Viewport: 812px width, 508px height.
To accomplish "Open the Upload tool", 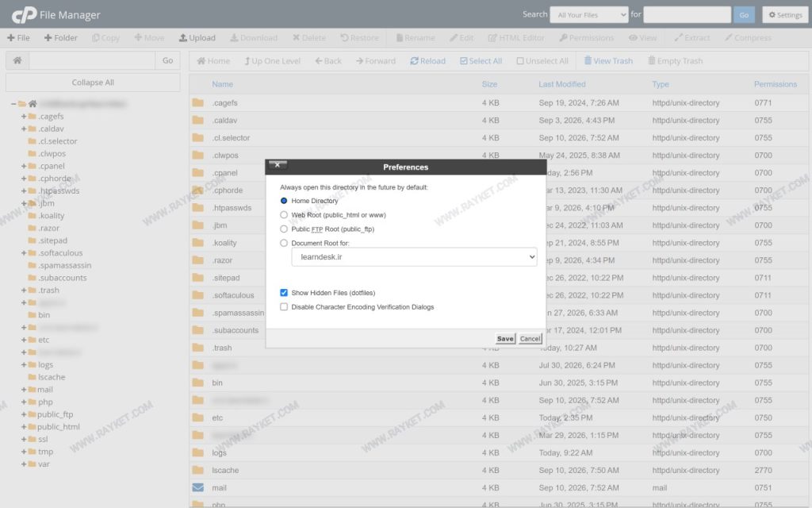I will coord(197,38).
